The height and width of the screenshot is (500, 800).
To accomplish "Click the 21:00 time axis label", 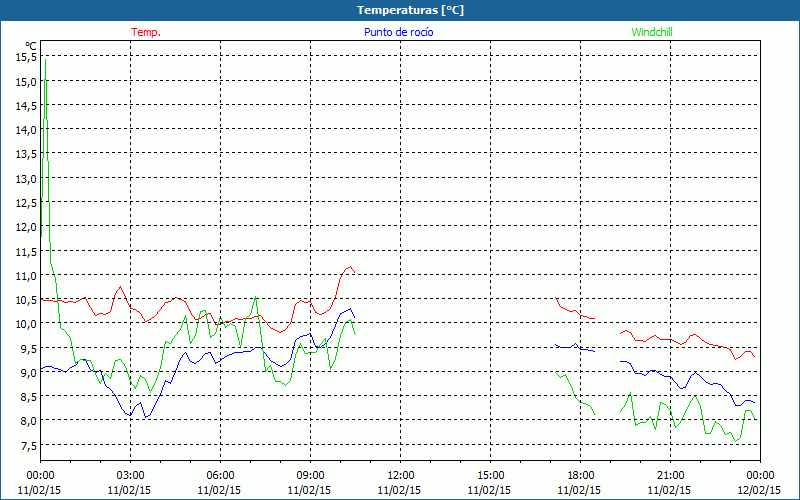I will tap(670, 476).
